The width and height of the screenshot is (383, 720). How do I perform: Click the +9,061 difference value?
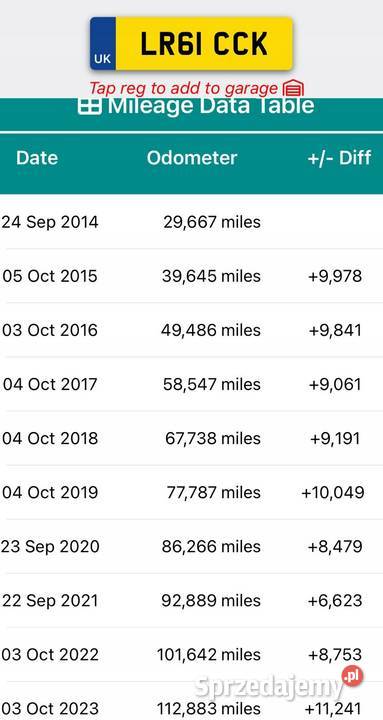[x=335, y=384]
